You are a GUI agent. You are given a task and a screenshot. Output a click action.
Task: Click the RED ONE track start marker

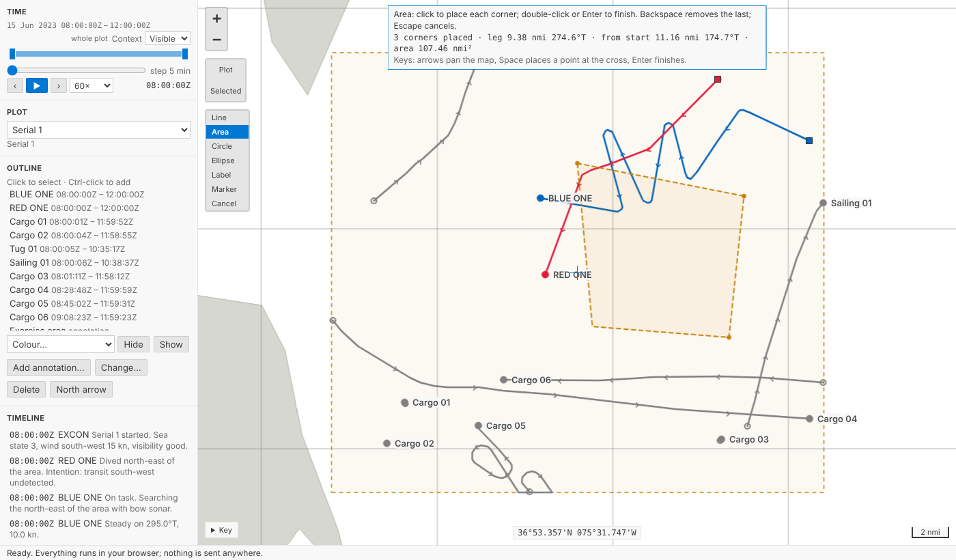[545, 275]
